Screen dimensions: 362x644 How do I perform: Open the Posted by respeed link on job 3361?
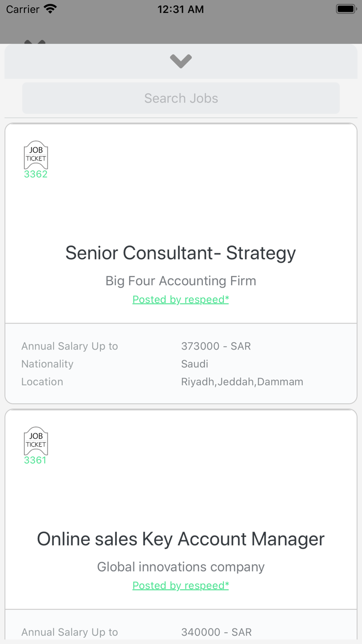pyautogui.click(x=180, y=586)
